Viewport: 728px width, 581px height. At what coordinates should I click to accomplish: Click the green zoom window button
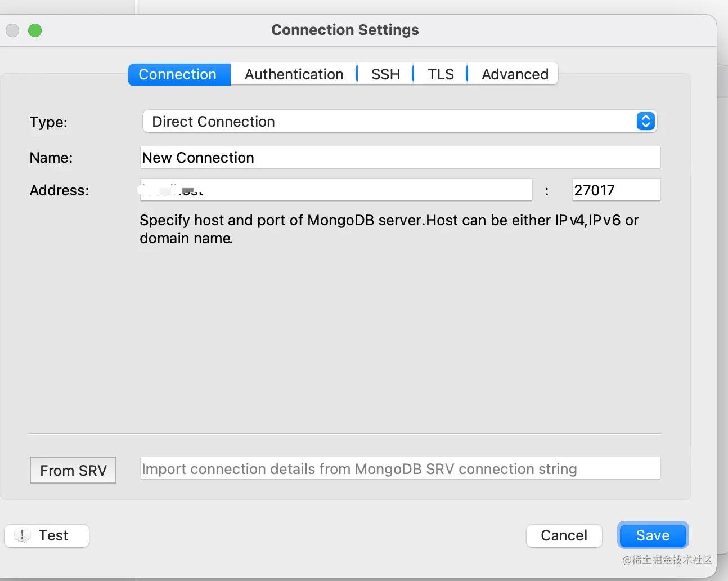point(35,30)
